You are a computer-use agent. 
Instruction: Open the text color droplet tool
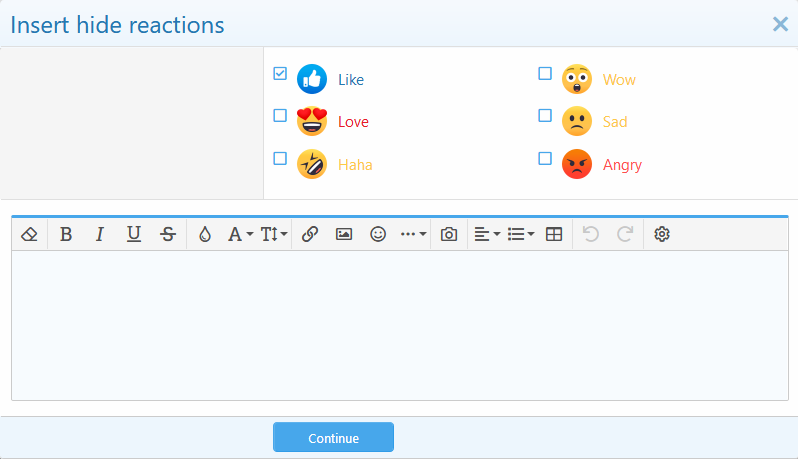point(205,234)
